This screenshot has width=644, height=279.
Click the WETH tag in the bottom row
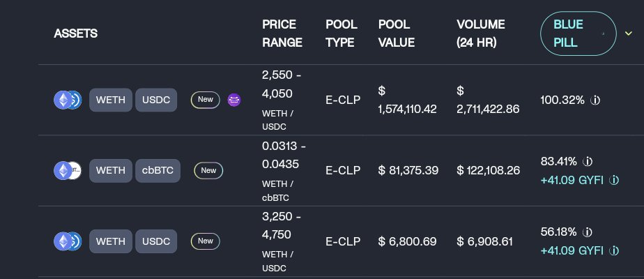point(111,241)
